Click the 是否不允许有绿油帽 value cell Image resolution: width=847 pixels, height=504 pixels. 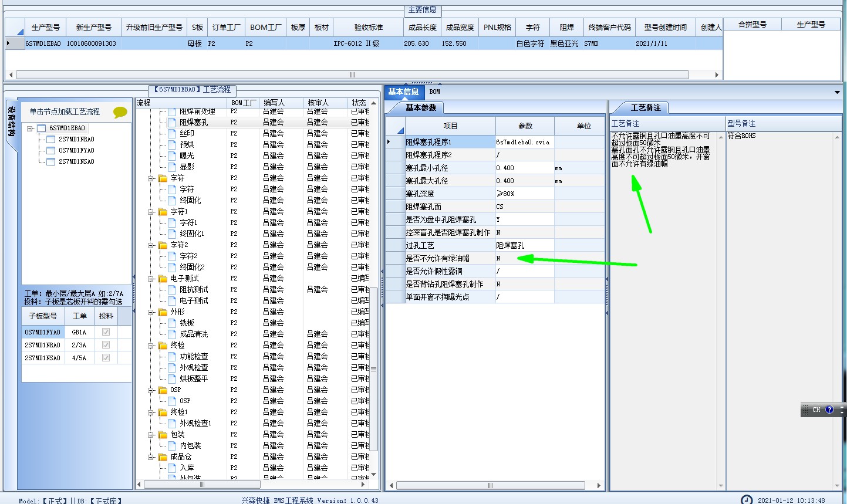tap(525, 258)
